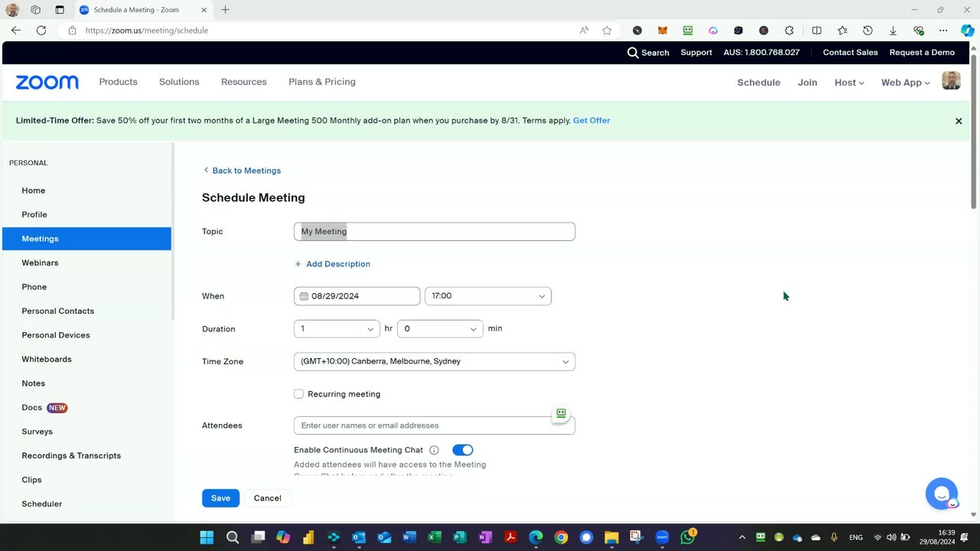980x551 pixels.
Task: Open Plans & Pricing
Action: 322,82
